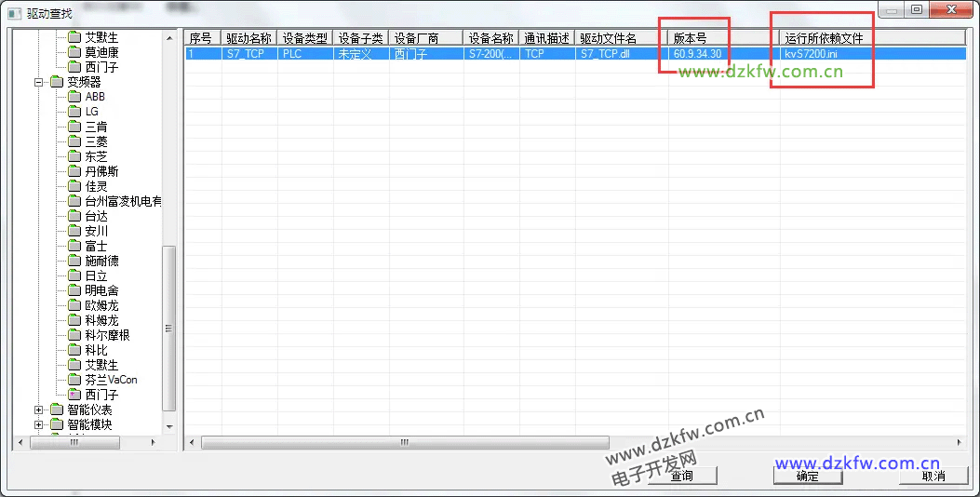The image size is (980, 497).
Task: Click the PLC device type cell
Action: click(x=305, y=54)
